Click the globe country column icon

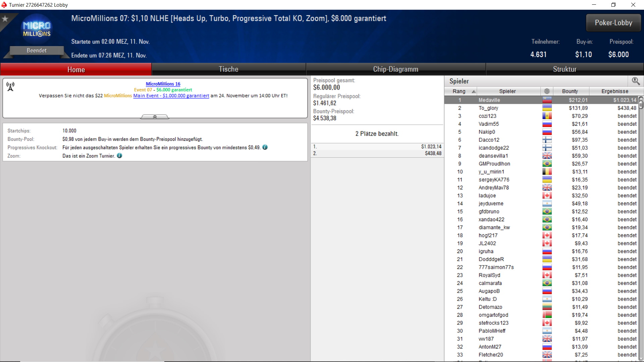[x=547, y=91]
